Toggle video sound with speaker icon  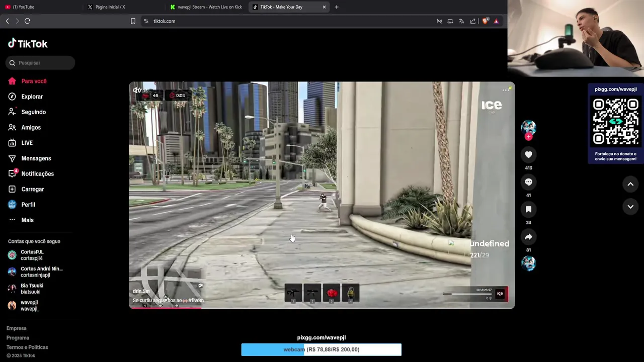pyautogui.click(x=136, y=90)
